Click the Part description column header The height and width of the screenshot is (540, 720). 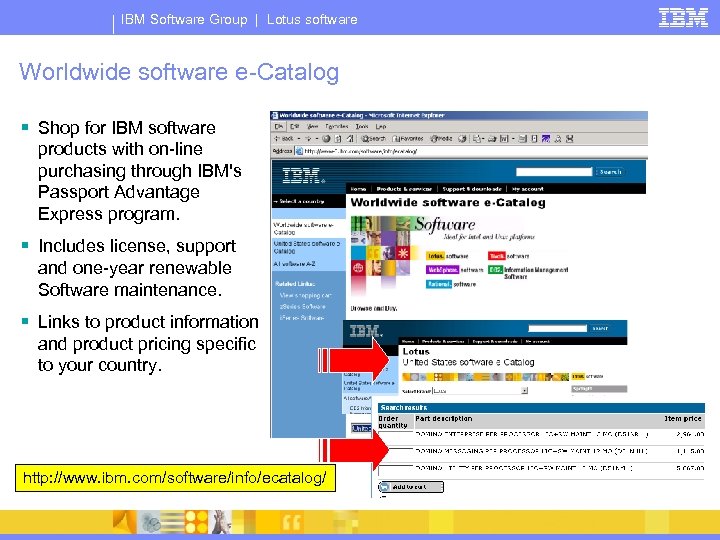click(x=444, y=418)
